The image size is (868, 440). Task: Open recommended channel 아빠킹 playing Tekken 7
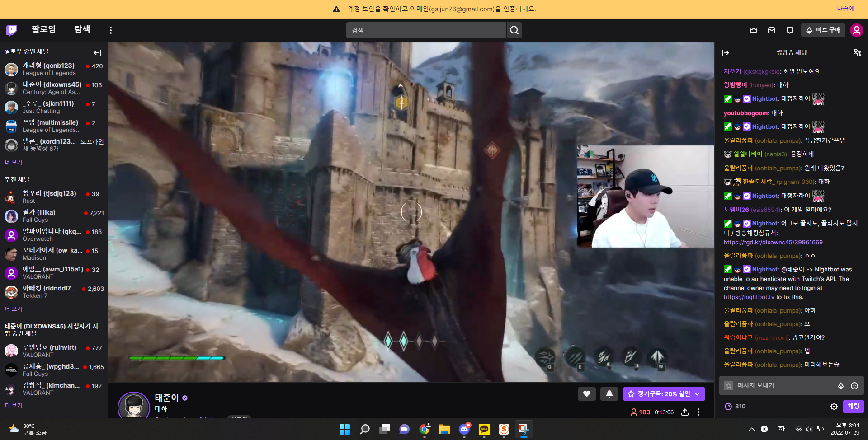pos(54,292)
